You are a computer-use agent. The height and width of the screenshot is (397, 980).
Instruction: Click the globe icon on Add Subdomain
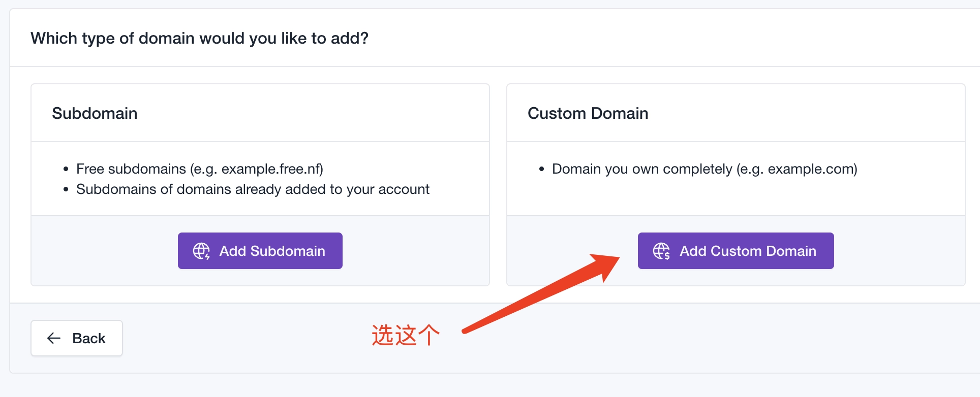(x=201, y=251)
